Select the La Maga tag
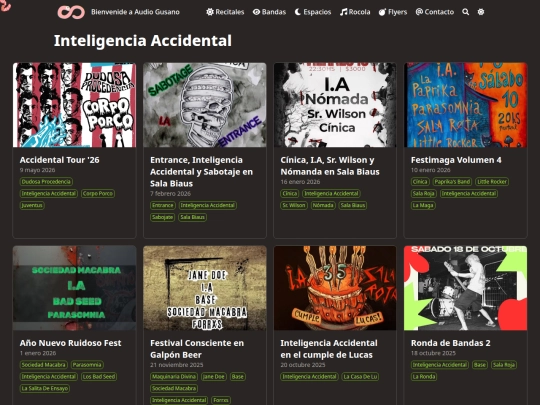540x405 pixels. click(x=423, y=205)
